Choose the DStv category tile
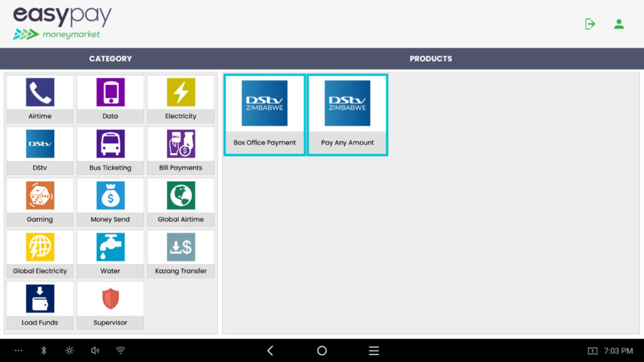 coord(40,150)
